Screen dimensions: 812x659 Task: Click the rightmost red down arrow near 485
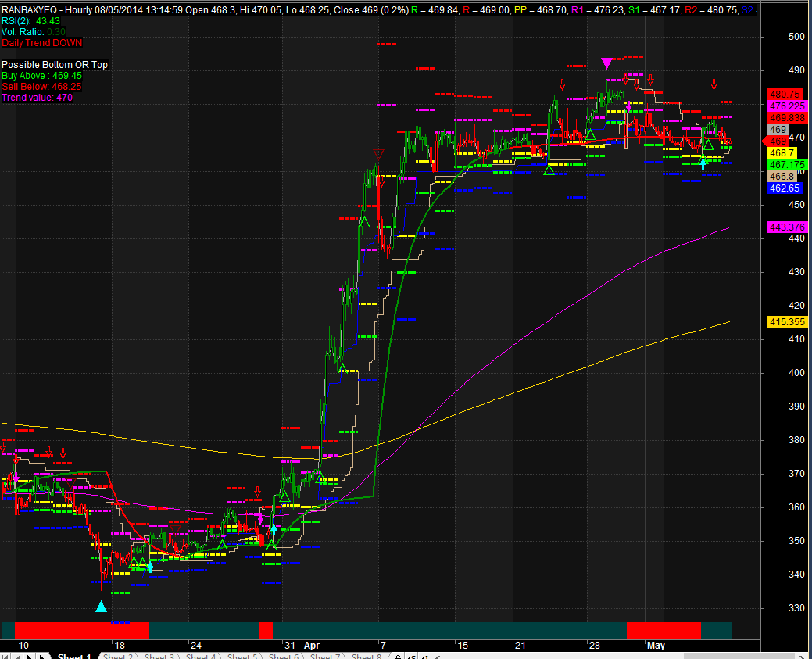pos(714,84)
